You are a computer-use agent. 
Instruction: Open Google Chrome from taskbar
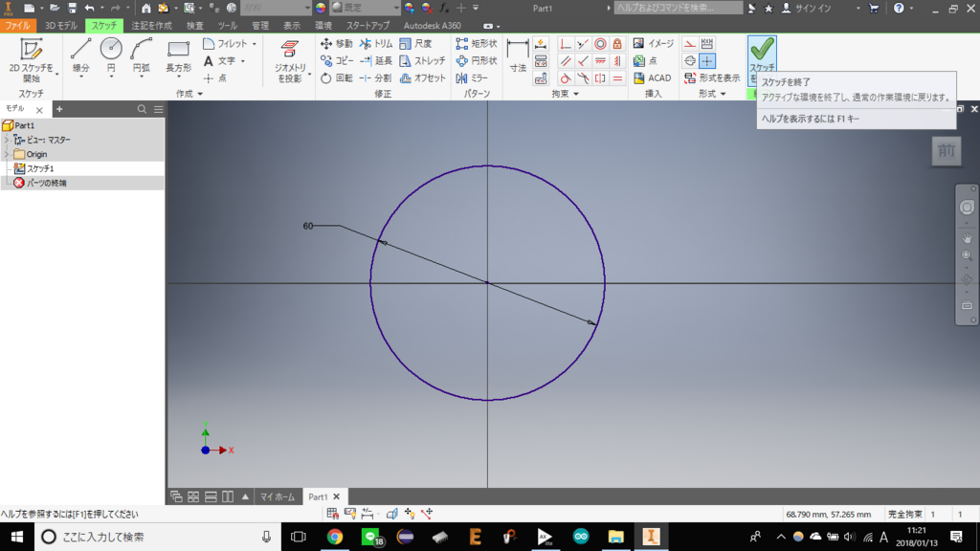tap(335, 537)
